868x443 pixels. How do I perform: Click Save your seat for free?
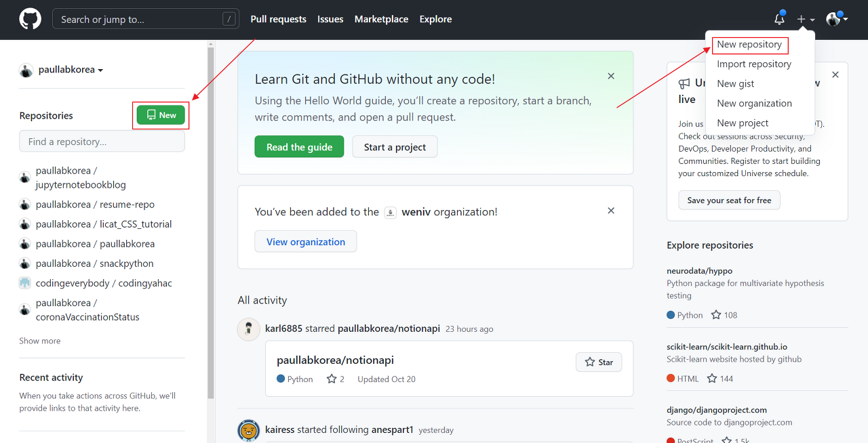[729, 201]
